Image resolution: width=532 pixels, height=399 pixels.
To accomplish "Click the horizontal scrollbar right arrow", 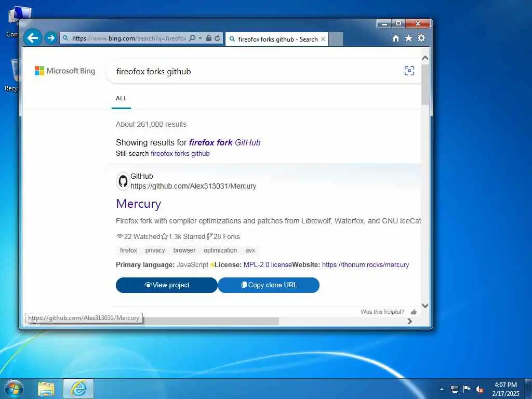I will click(409, 321).
